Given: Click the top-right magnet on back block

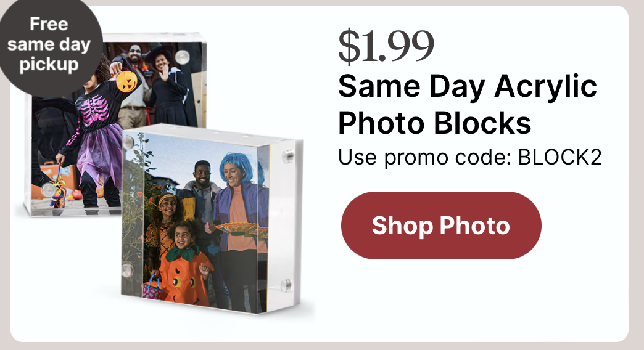Looking at the screenshot, I should coord(183,57).
